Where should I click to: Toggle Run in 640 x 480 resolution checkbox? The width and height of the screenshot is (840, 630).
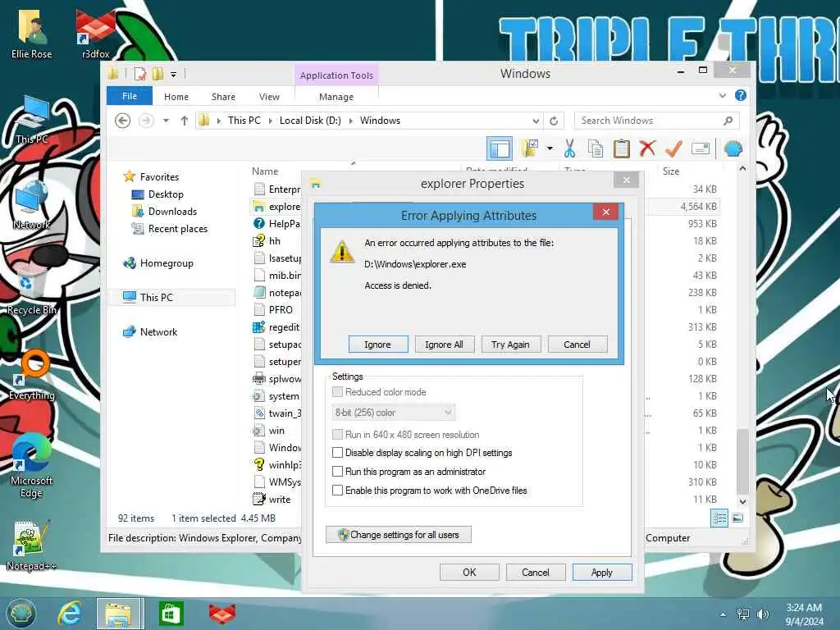[x=337, y=435]
